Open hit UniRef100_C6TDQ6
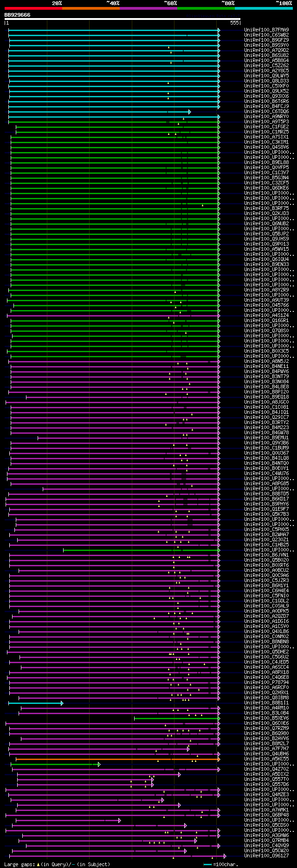Image resolution: width=297 pixels, height=868 pixels. tap(266, 112)
